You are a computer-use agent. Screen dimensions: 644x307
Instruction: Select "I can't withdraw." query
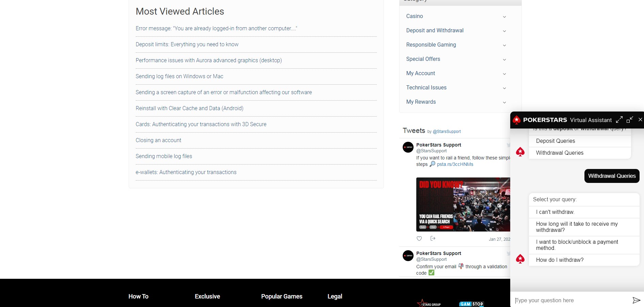pyautogui.click(x=584, y=212)
